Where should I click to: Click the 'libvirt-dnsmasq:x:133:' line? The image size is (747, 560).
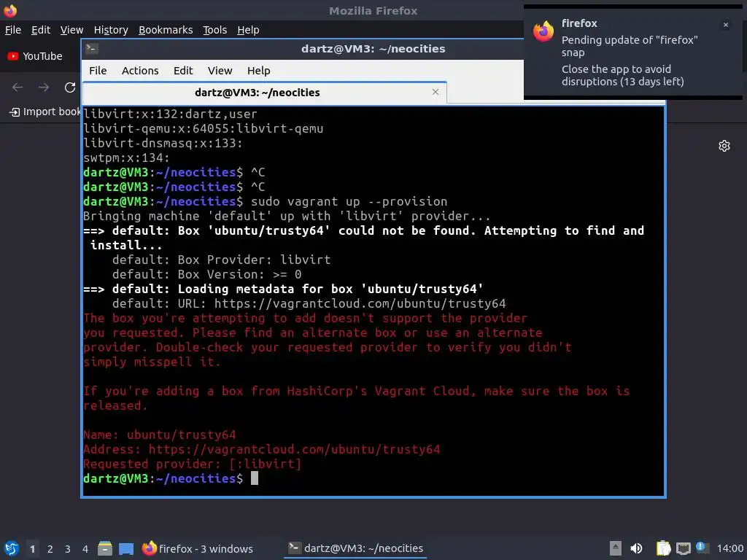(x=163, y=143)
